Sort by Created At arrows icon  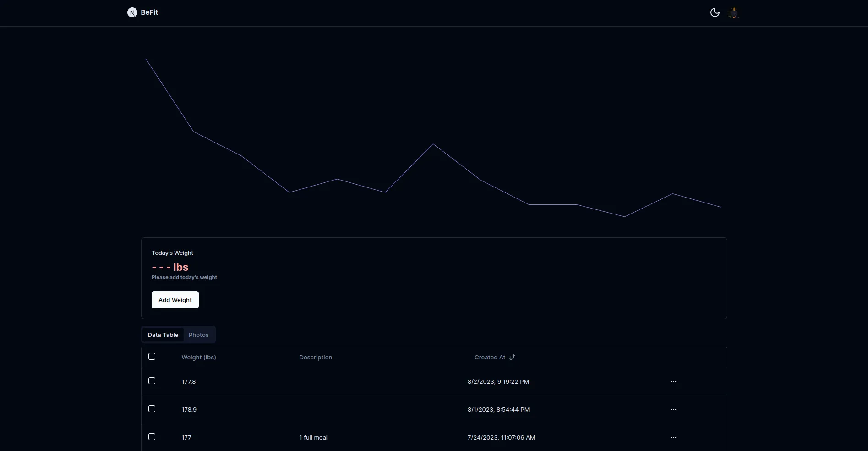click(512, 357)
